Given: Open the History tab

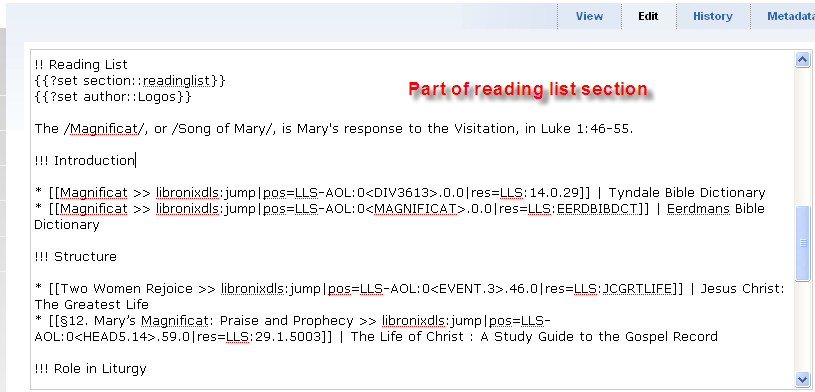Looking at the screenshot, I should [713, 16].
